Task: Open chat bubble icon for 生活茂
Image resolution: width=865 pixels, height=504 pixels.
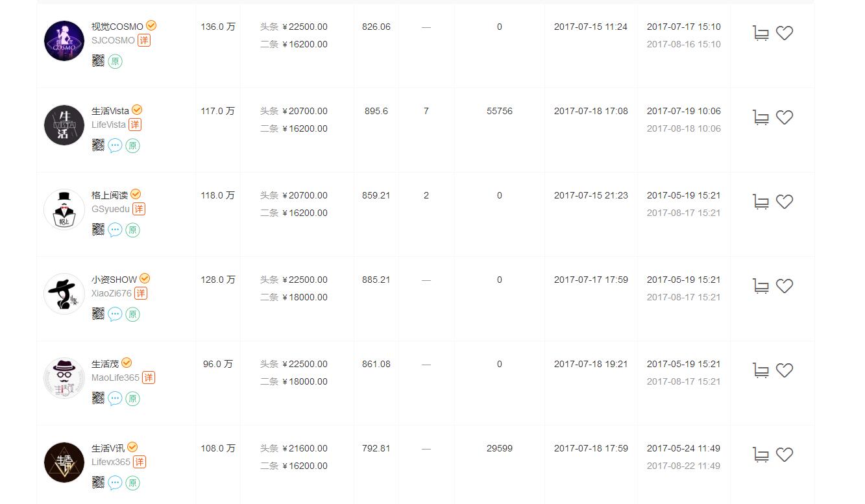Action: click(x=115, y=398)
